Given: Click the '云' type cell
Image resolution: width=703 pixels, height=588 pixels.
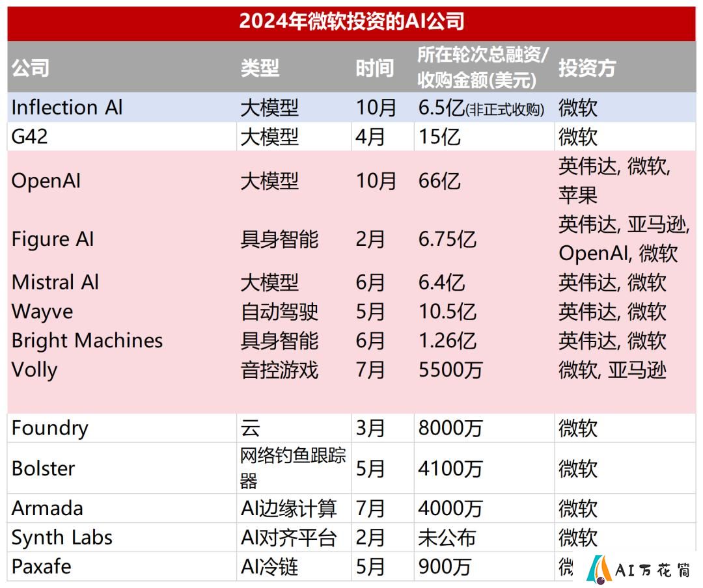Looking at the screenshot, I should click(250, 429).
